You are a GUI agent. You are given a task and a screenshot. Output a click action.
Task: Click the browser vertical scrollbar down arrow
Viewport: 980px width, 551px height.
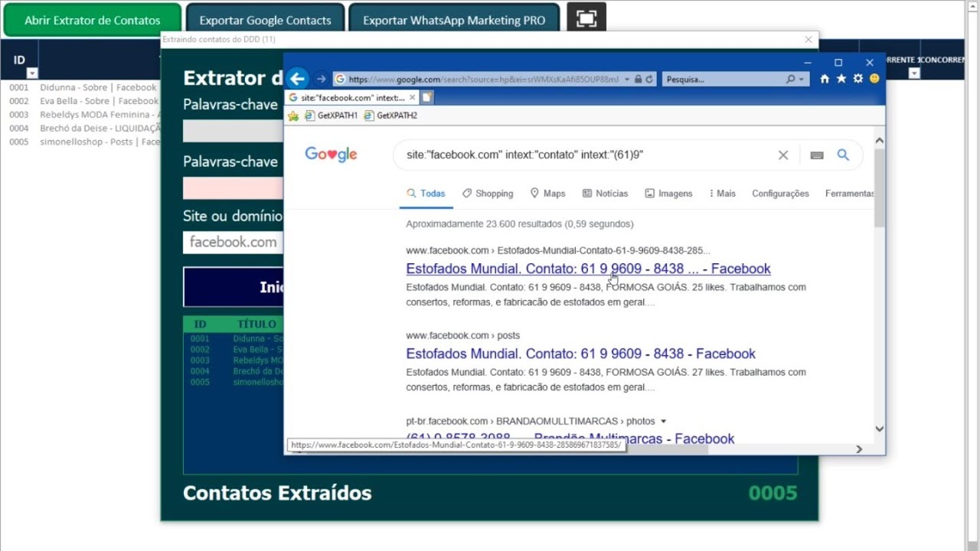[879, 429]
